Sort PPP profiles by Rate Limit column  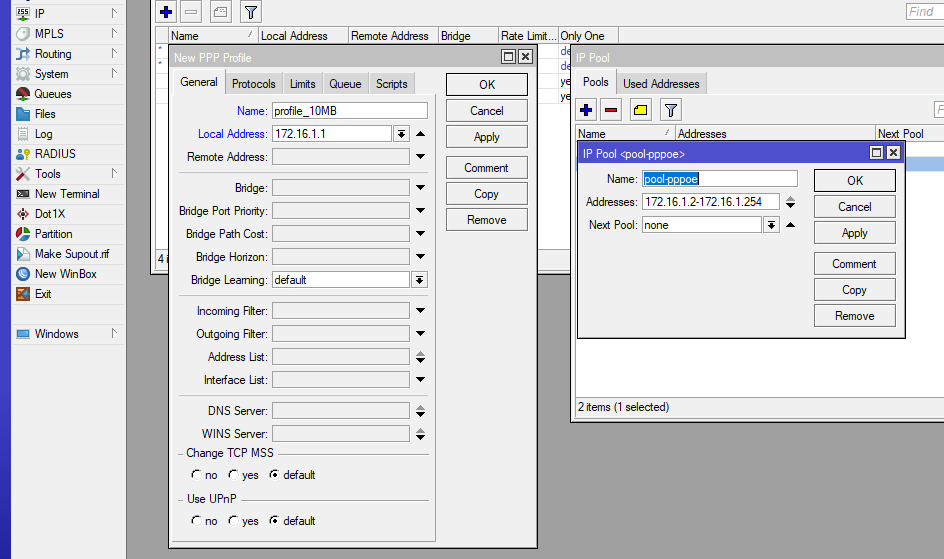point(528,36)
